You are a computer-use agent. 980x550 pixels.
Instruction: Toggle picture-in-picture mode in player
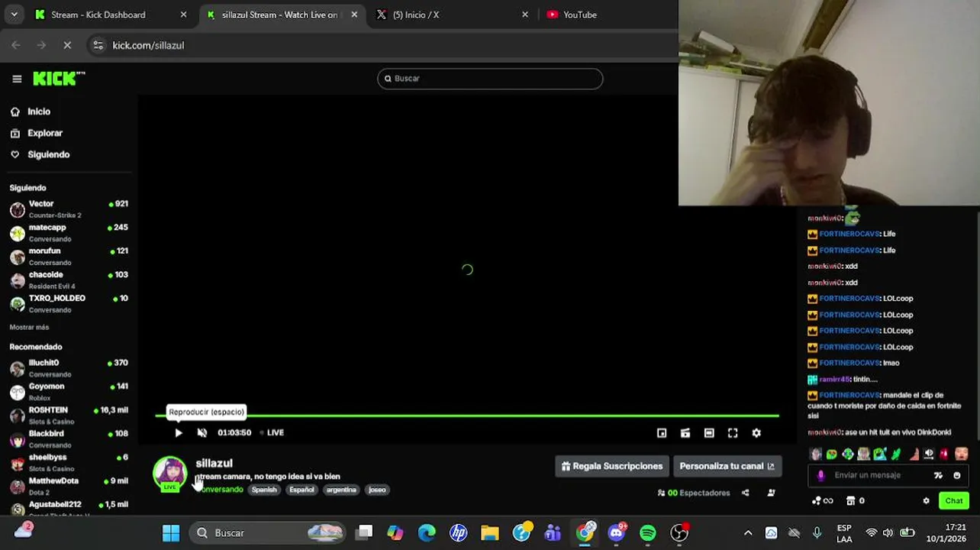[x=662, y=433]
